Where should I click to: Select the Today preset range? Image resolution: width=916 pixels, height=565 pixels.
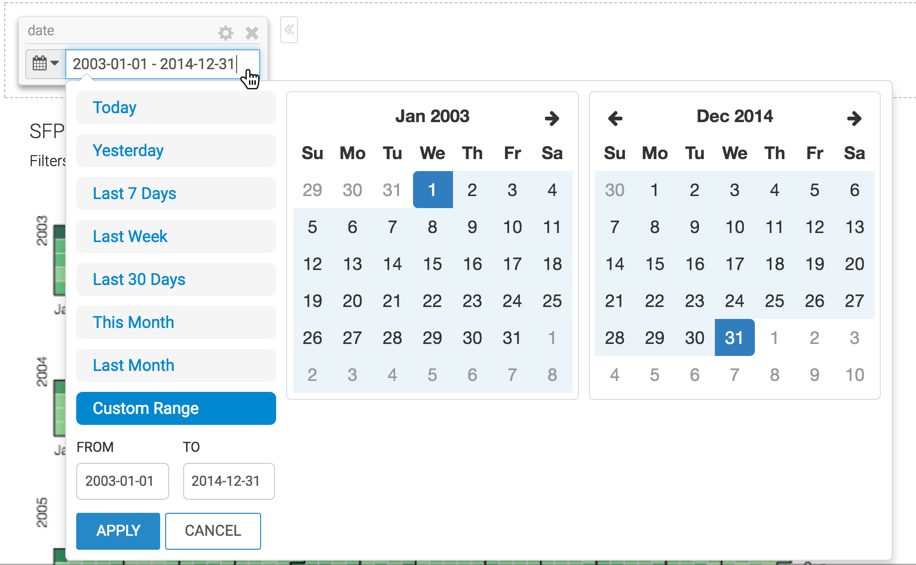click(x=175, y=108)
